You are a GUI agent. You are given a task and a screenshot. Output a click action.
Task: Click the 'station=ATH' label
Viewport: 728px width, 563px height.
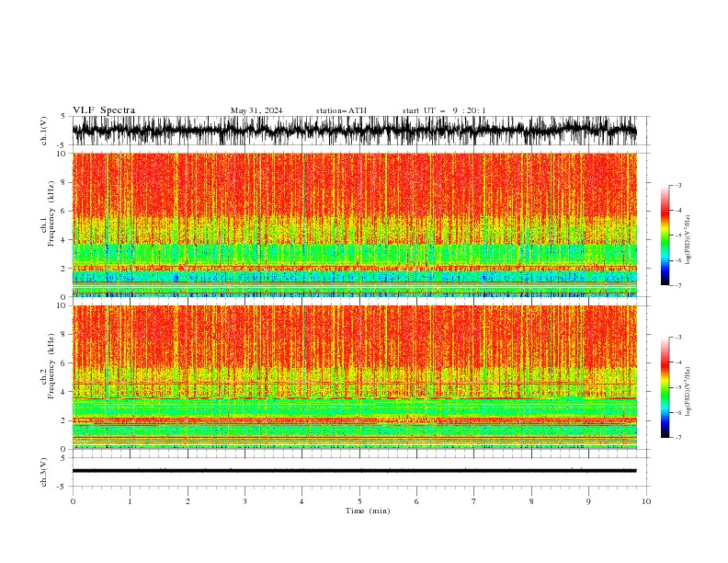(341, 110)
